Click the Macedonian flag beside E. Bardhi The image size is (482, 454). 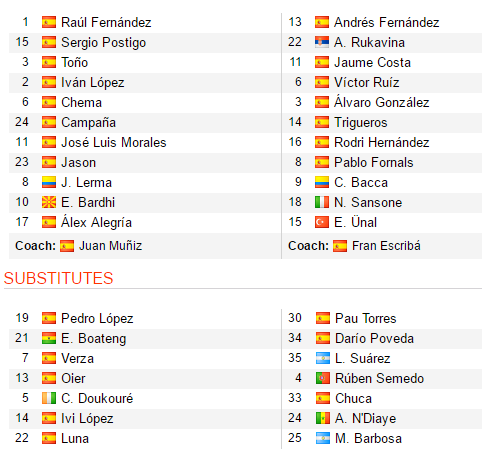click(x=49, y=202)
